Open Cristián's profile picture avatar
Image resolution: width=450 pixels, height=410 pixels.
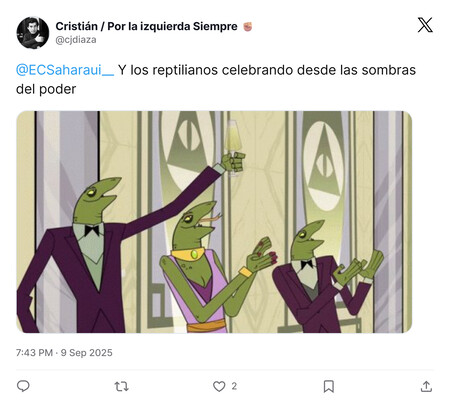coord(33,33)
